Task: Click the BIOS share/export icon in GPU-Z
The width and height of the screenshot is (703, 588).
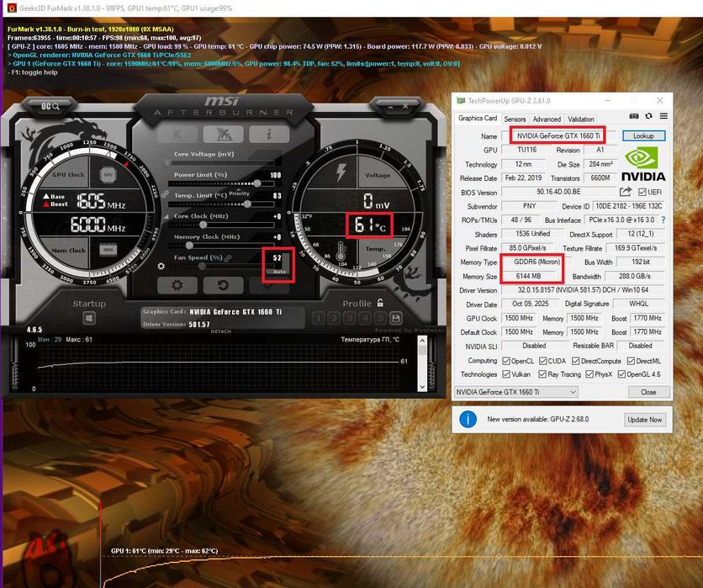Action: (626, 192)
